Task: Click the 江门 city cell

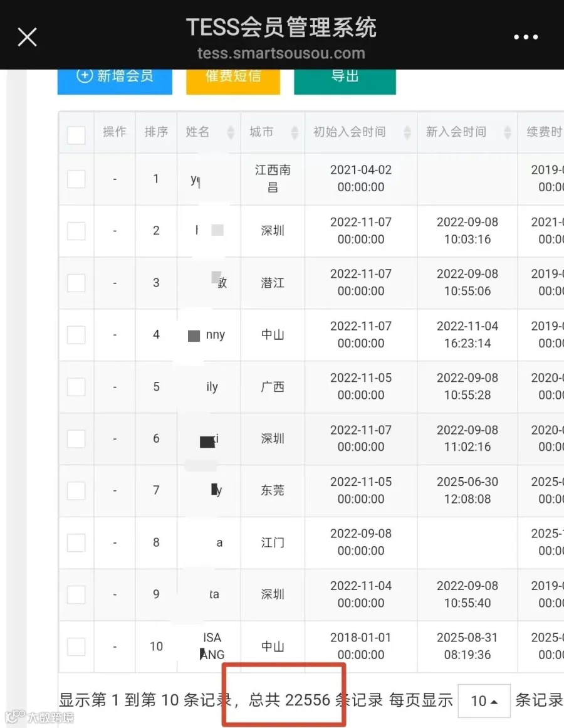Action: 273,542
